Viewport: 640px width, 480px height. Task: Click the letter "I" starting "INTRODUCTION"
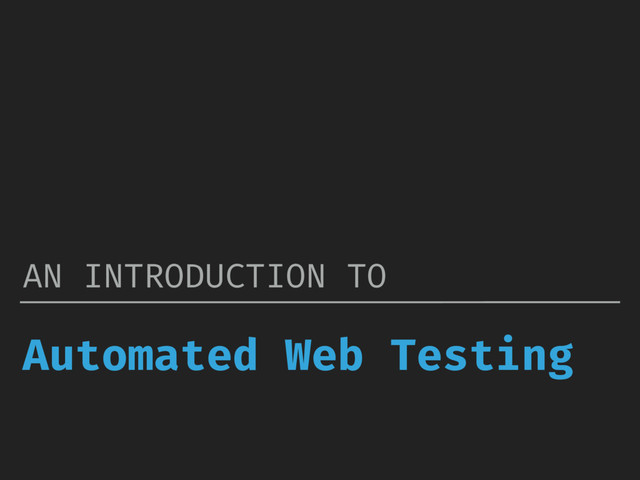93,276
